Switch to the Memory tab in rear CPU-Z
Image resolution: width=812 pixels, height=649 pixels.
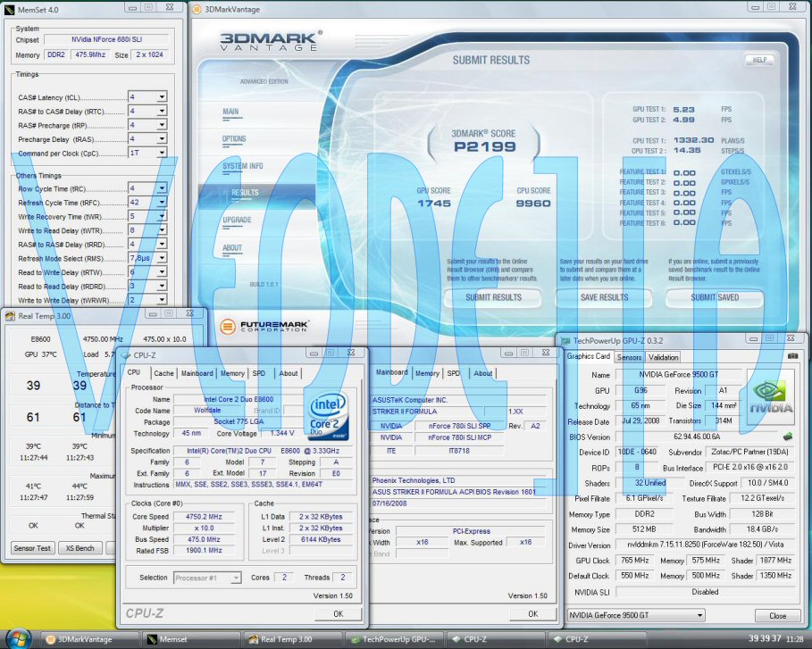pos(427,373)
